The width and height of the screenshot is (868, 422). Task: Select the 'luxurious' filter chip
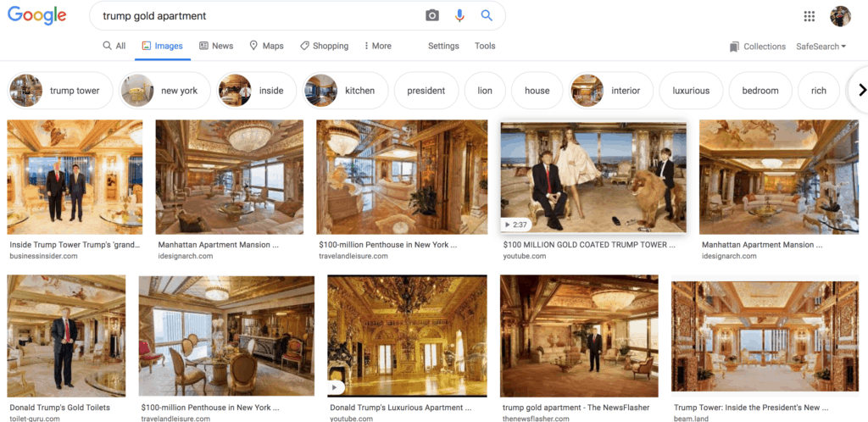coord(691,91)
